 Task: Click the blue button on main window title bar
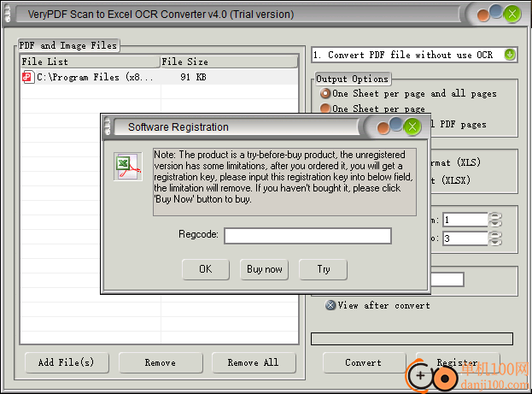click(x=496, y=11)
